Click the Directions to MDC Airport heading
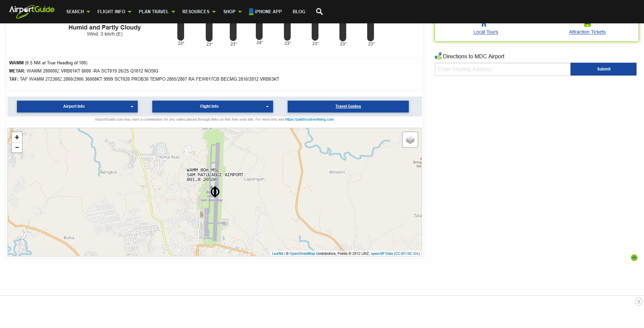This screenshot has width=644, height=328. [473, 56]
